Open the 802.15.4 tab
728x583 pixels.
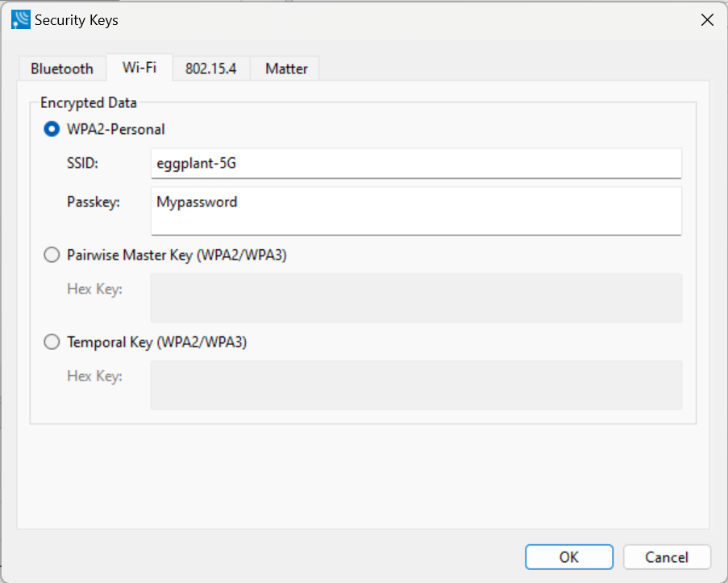(210, 69)
